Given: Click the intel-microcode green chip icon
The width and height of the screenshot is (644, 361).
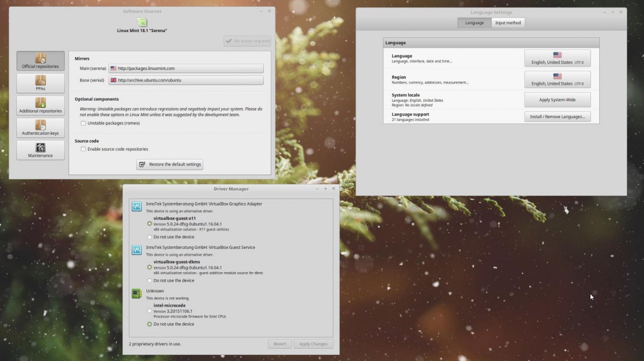Looking at the screenshot, I should pyautogui.click(x=137, y=293).
